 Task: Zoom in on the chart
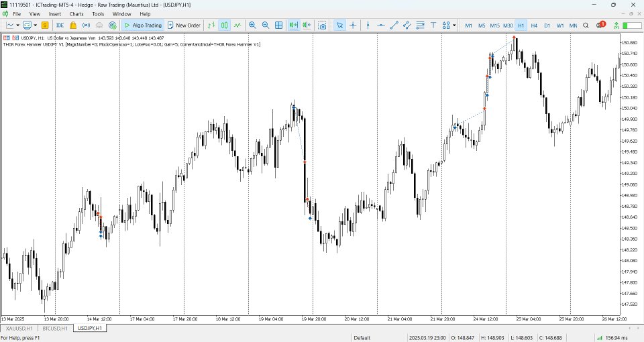tap(253, 25)
